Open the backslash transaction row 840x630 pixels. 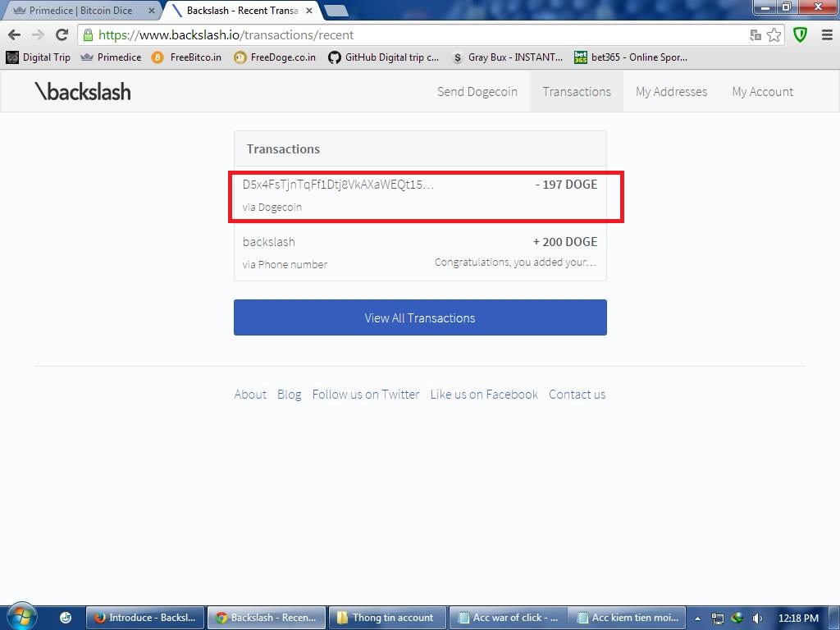click(421, 253)
